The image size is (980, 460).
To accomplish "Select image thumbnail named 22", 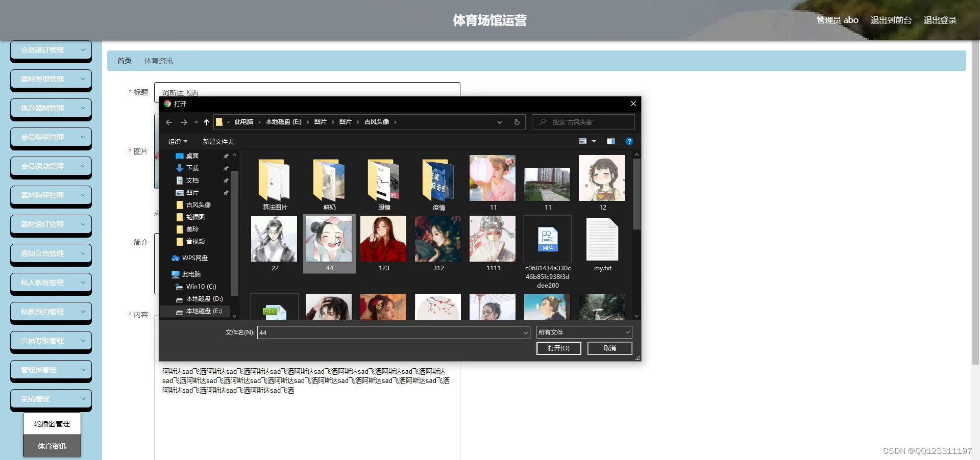I will coord(275,244).
